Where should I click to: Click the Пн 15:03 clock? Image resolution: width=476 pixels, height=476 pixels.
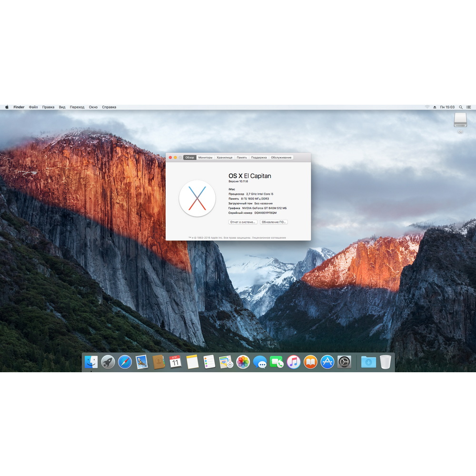pyautogui.click(x=447, y=107)
